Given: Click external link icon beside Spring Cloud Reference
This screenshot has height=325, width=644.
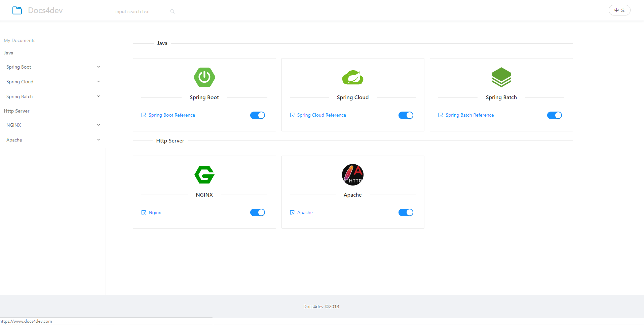Looking at the screenshot, I should [292, 115].
